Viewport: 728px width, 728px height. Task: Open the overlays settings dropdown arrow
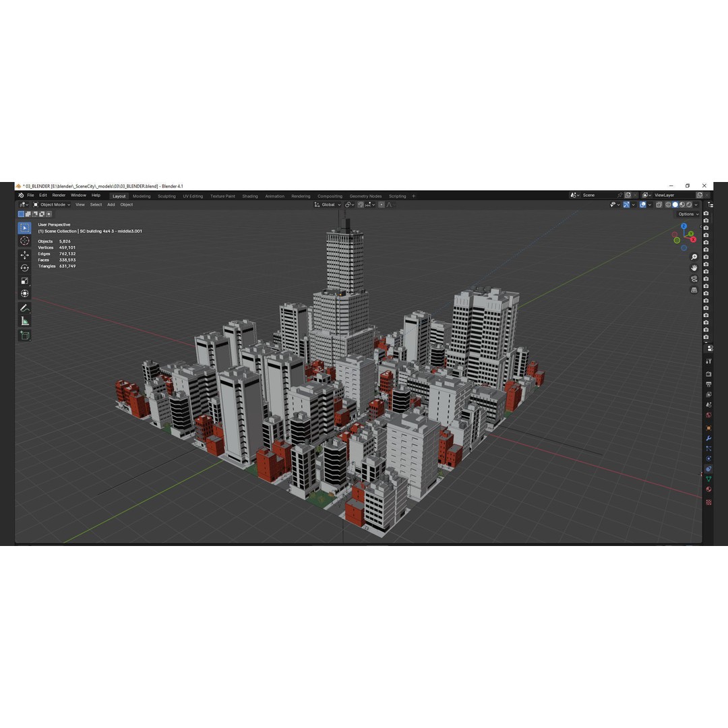[650, 205]
